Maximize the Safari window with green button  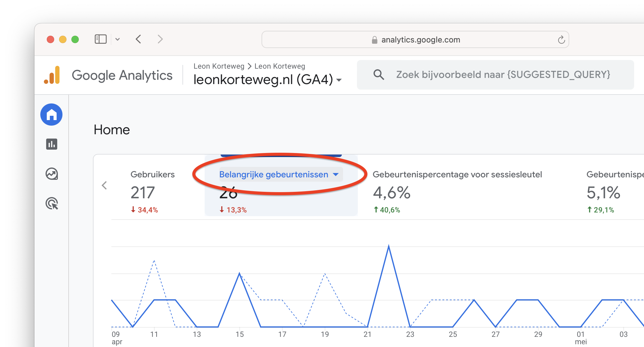click(x=75, y=39)
